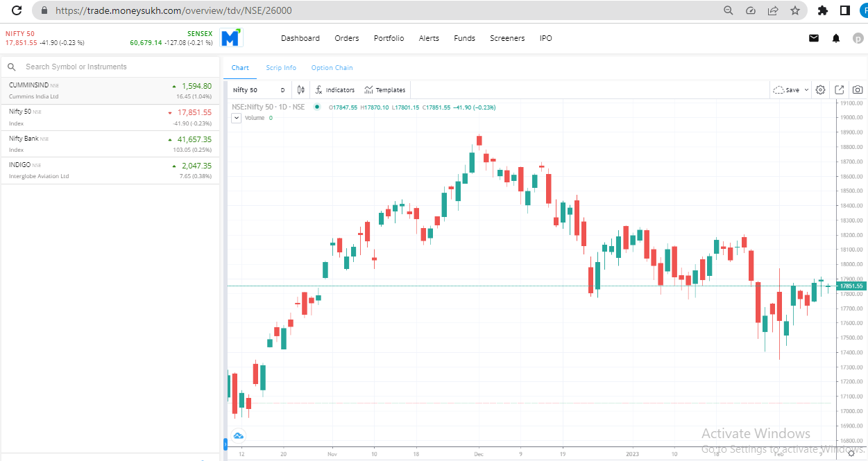This screenshot has width=868, height=461.
Task: Click the search magnifier icon in watchlist
Action: coord(12,67)
